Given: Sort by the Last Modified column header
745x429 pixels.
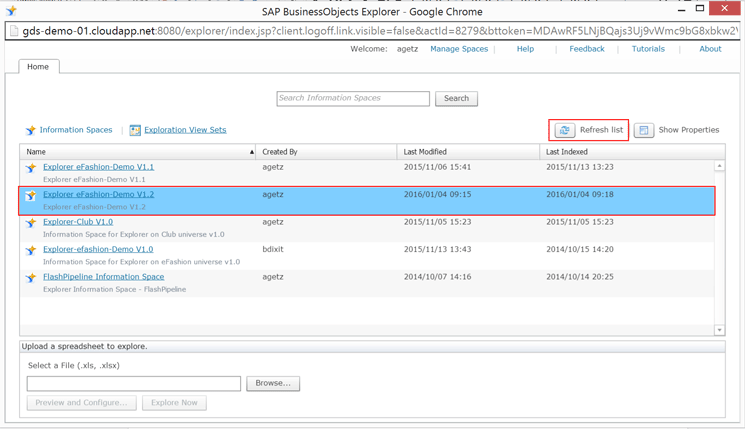Looking at the screenshot, I should point(468,152).
